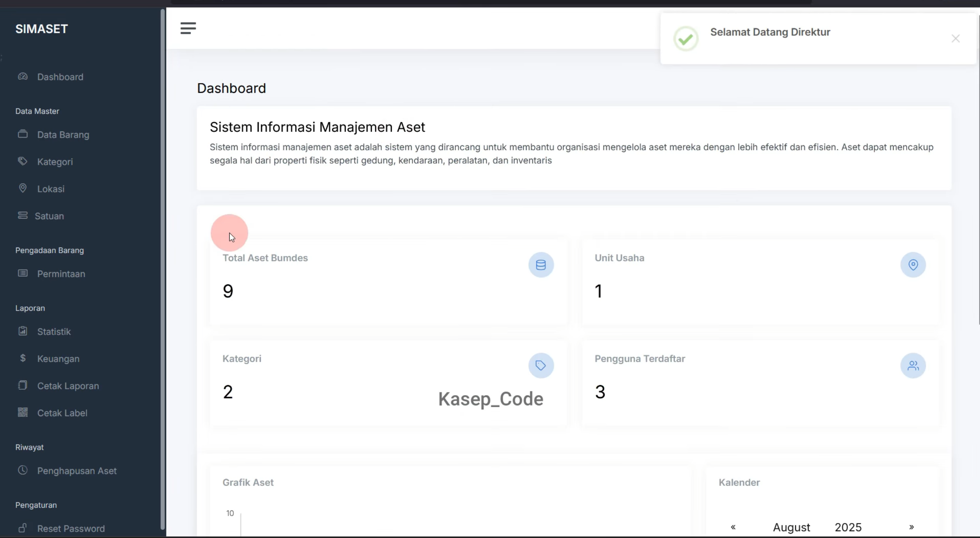The image size is (980, 538).
Task: Open the Cetak Label link
Action: (x=62, y=413)
